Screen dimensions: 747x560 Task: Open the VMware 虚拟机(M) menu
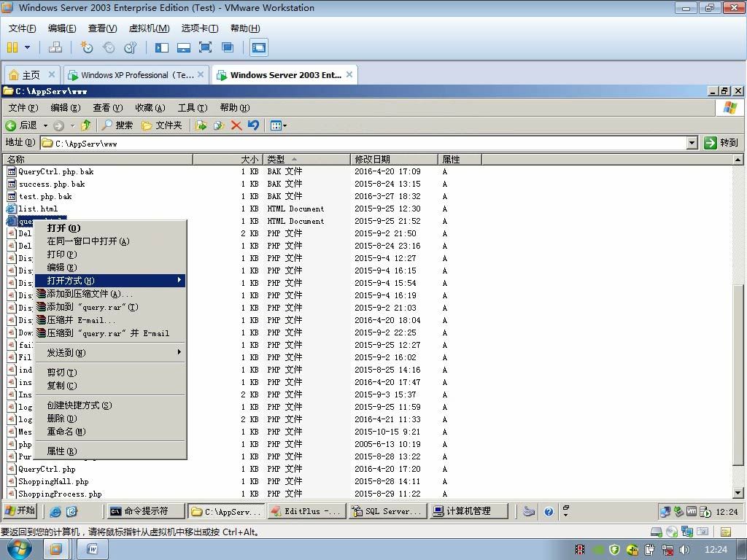[x=149, y=28]
